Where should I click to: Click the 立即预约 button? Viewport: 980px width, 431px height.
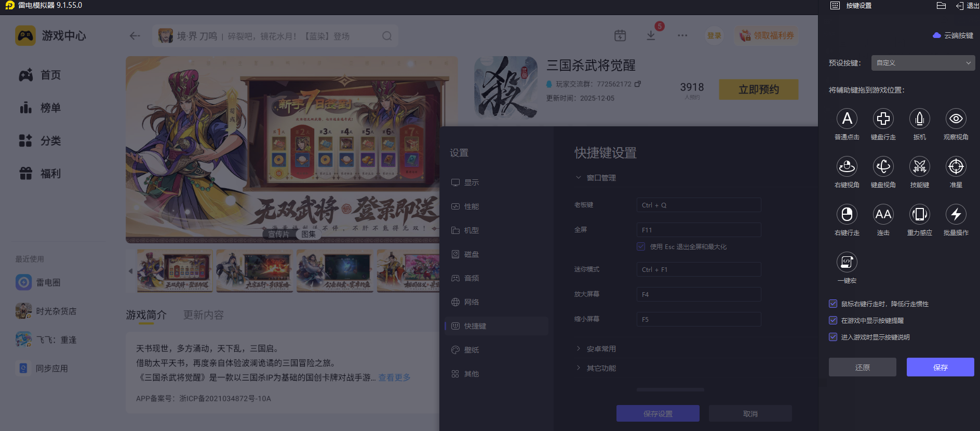759,89
